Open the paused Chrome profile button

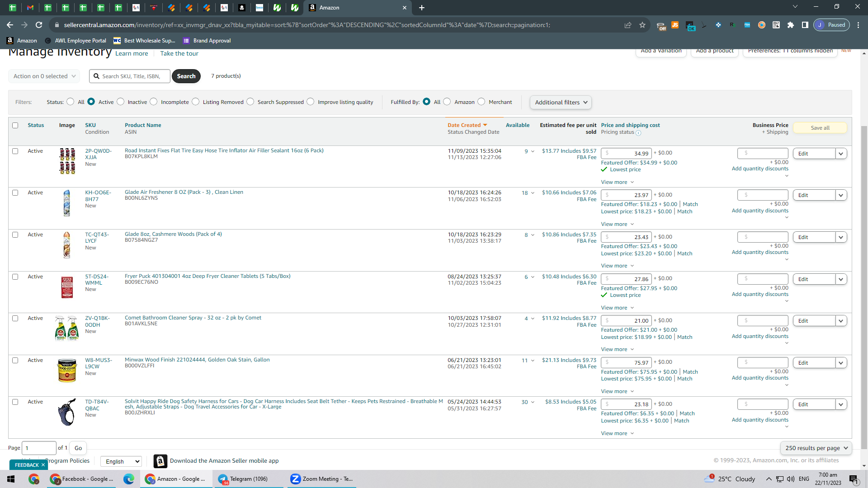click(x=831, y=25)
